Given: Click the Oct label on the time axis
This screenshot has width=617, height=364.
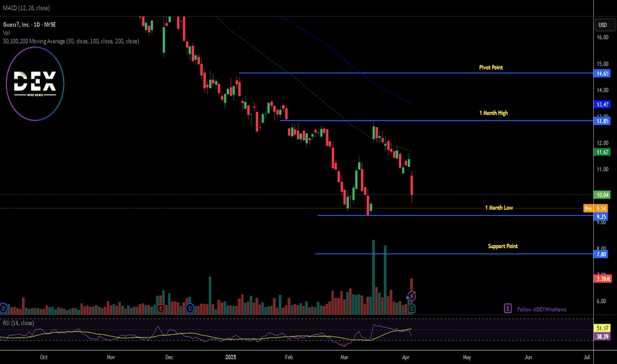Looking at the screenshot, I should (x=44, y=357).
